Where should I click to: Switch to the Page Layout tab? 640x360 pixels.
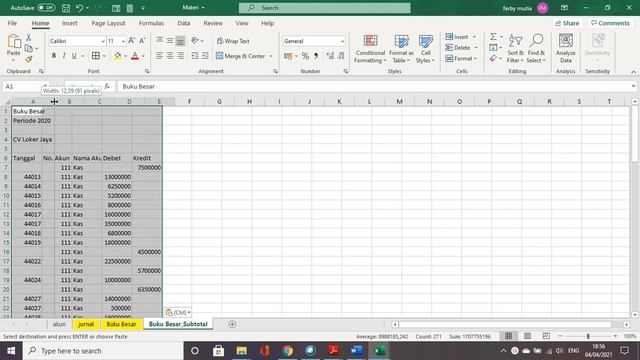point(108,23)
